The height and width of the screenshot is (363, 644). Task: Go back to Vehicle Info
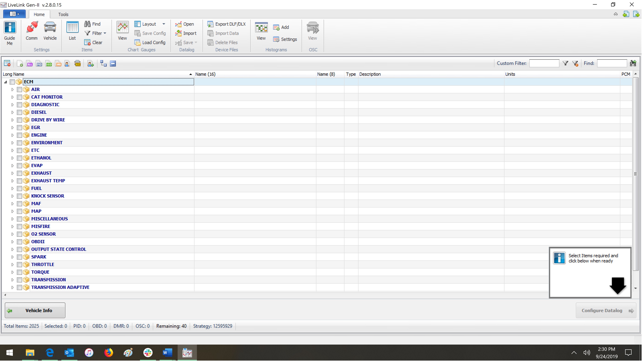coord(35,311)
